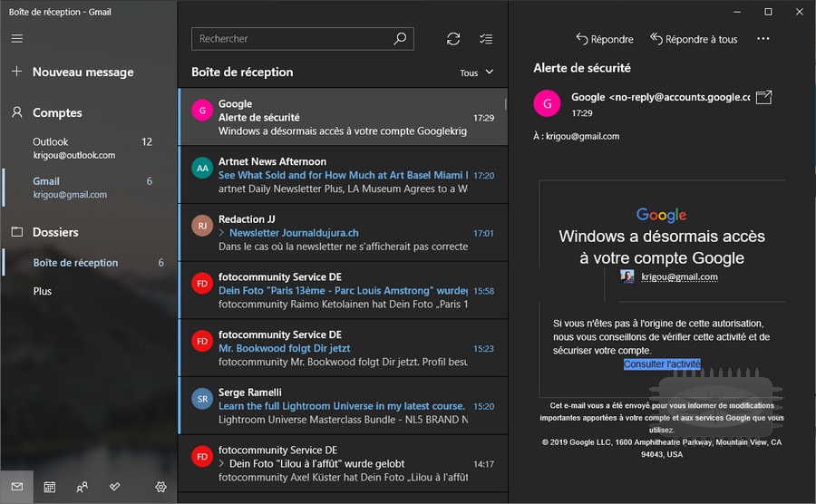Click Redaction JJ RJ avatar
Screen dimensions: 816x504
tap(202, 226)
